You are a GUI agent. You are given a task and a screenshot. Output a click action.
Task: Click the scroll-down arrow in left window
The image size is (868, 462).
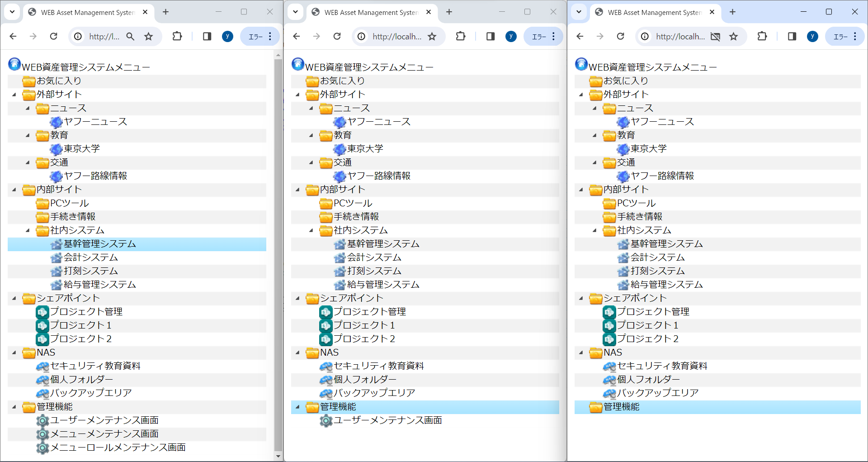click(x=278, y=456)
